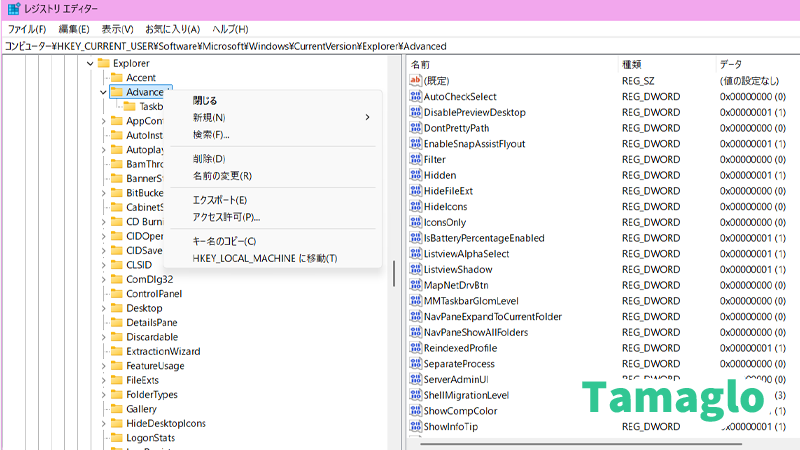Click the Hidden DWORD value icon
The image size is (800, 450).
coord(416,175)
